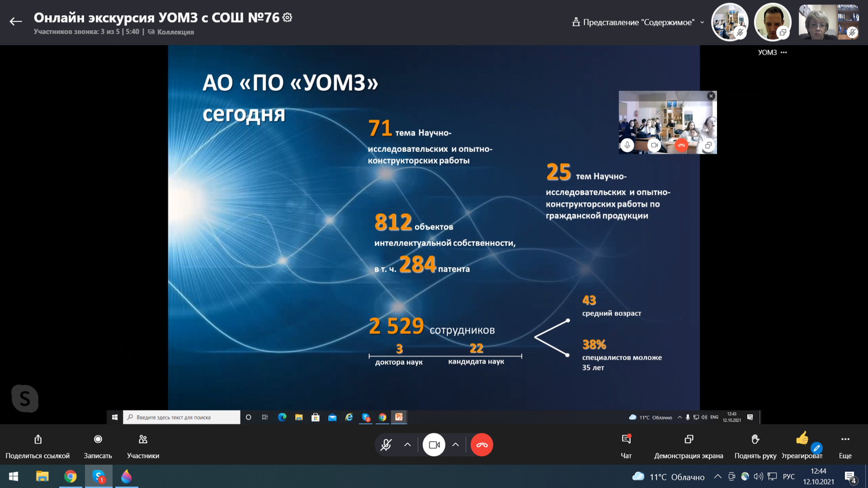This screenshot has width=868, height=488.
Task: Open the Windows Start menu
Action: tap(14, 476)
